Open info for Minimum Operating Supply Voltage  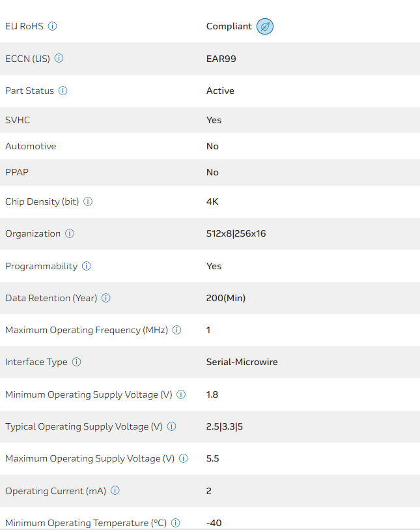(182, 394)
